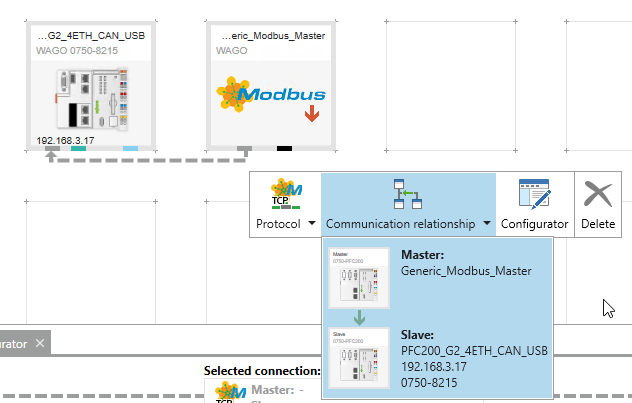Image resolution: width=632 pixels, height=403 pixels.
Task: Click the Modbus logo on master tile
Action: [271, 94]
